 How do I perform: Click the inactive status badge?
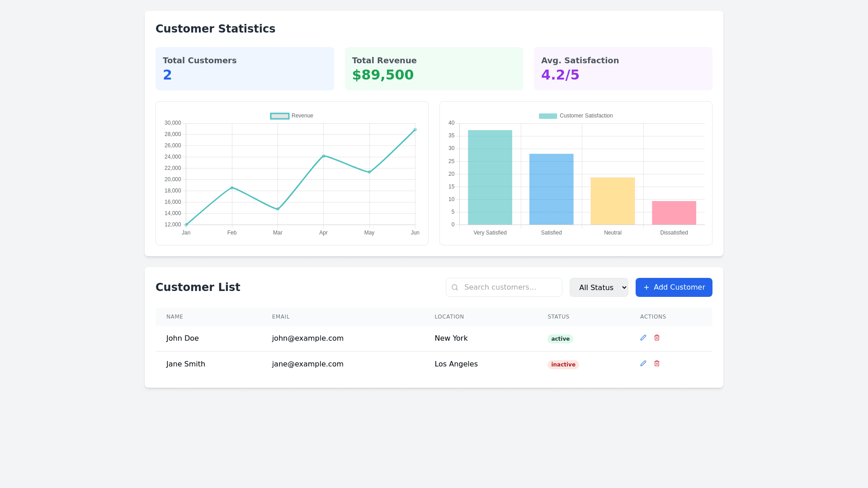click(563, 365)
